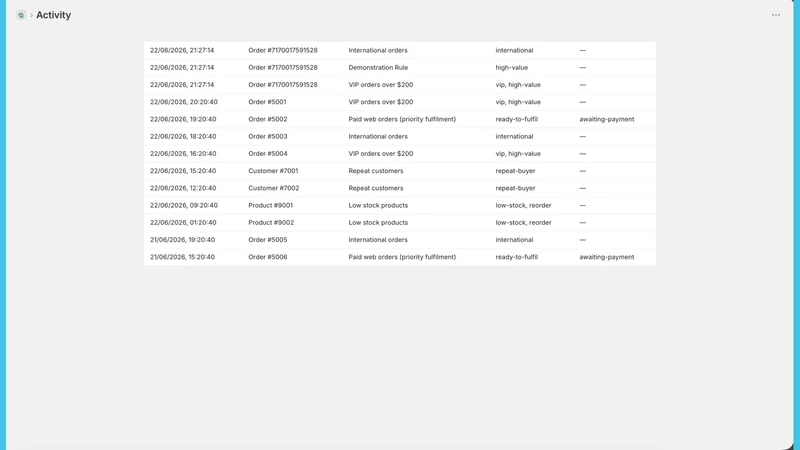The image size is (800, 450).
Task: Click 'Paid web orders' rule in Order #5006 row
Action: click(x=402, y=257)
